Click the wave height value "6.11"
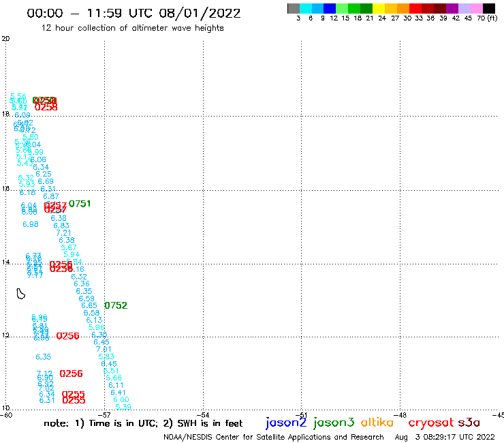Viewport: 504px width, 443px height. (x=116, y=386)
